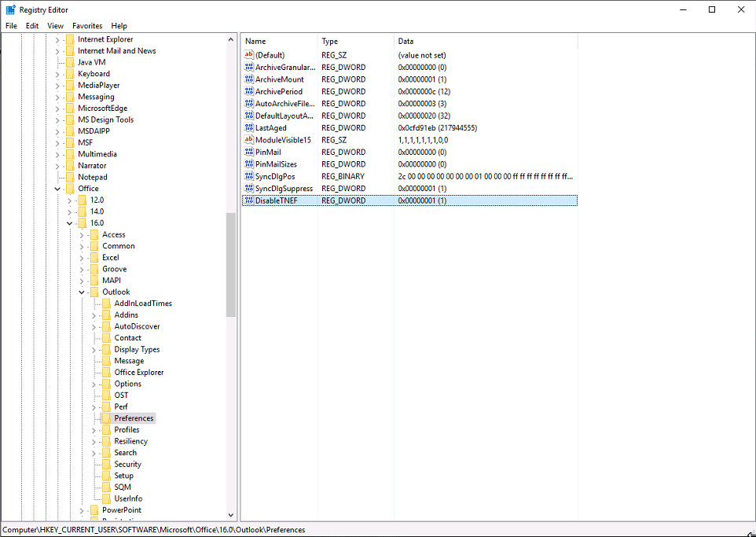Click the Security folder icon
Image resolution: width=756 pixels, height=537 pixels.
tap(106, 464)
